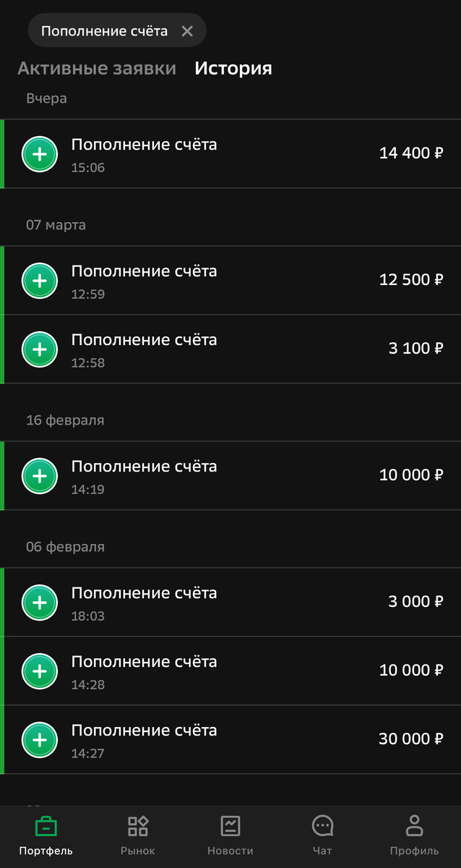
Task: Select the 14:28 deposit of 10 000 ₽
Action: click(x=231, y=671)
